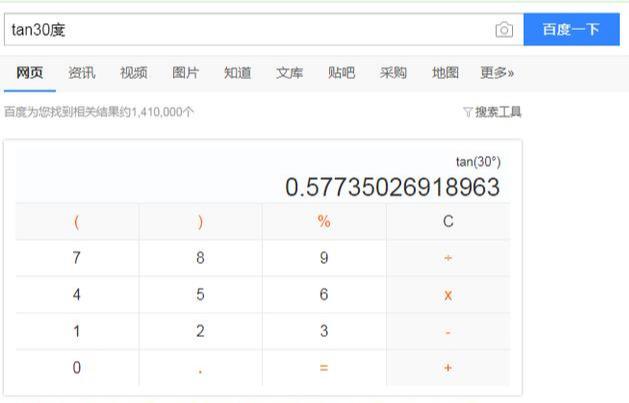The height and width of the screenshot is (403, 629).
Task: Open the 搜索工具 filter
Action: (492, 112)
